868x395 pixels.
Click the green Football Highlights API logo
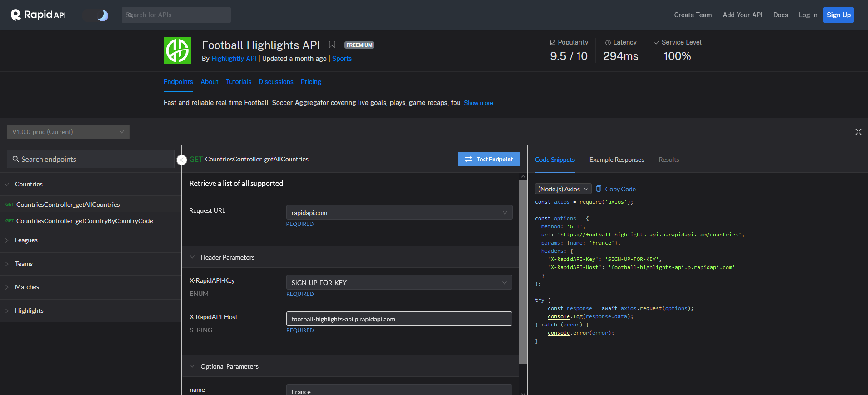tap(177, 50)
